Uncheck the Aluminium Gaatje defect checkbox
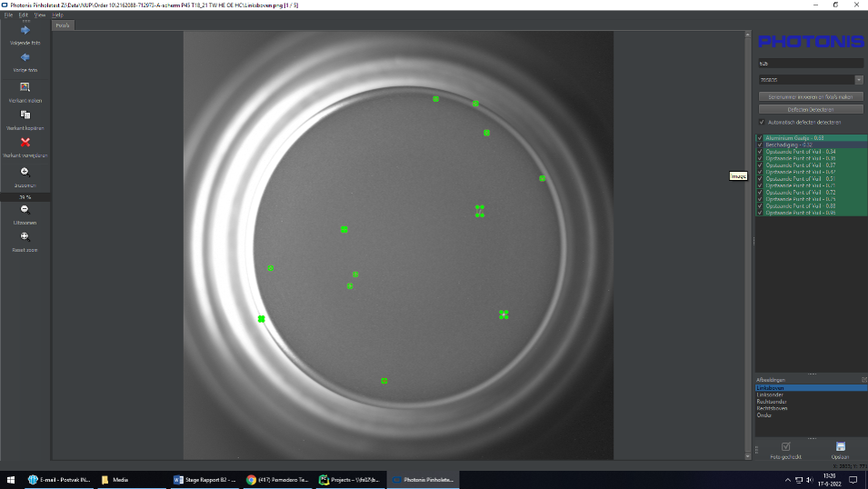 tap(760, 138)
